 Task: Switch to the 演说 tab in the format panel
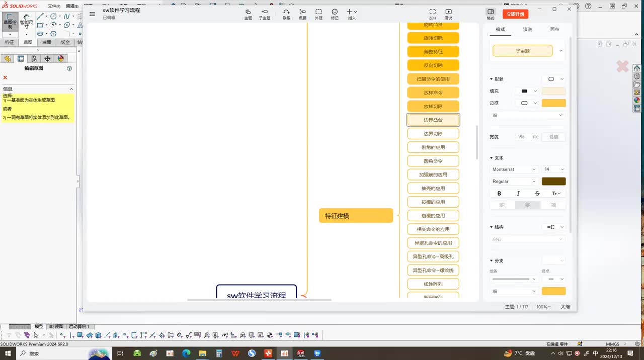[527, 29]
